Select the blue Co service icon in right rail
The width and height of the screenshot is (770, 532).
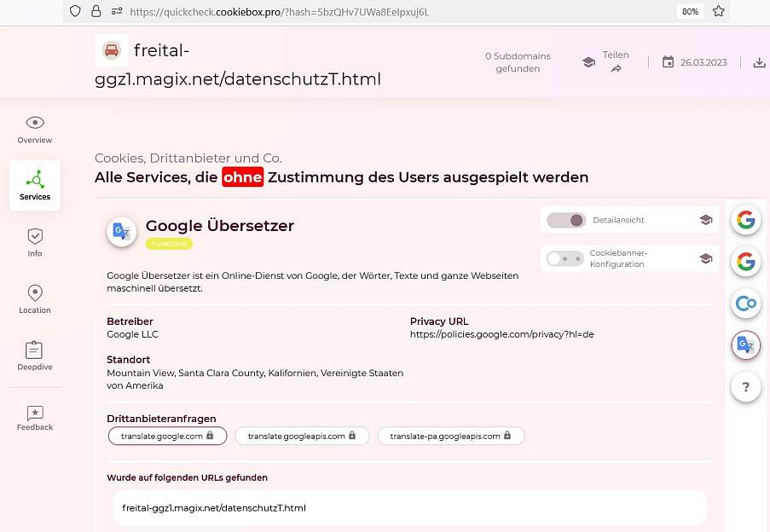click(746, 304)
